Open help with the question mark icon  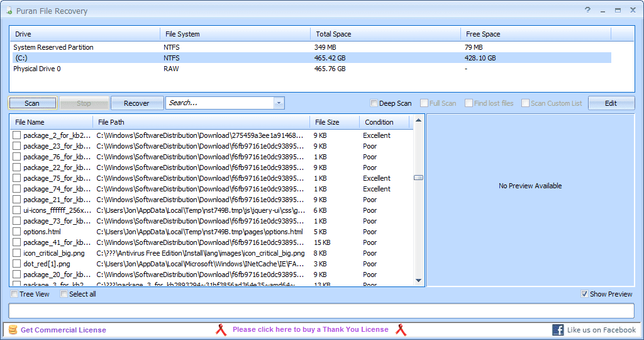coord(588,10)
